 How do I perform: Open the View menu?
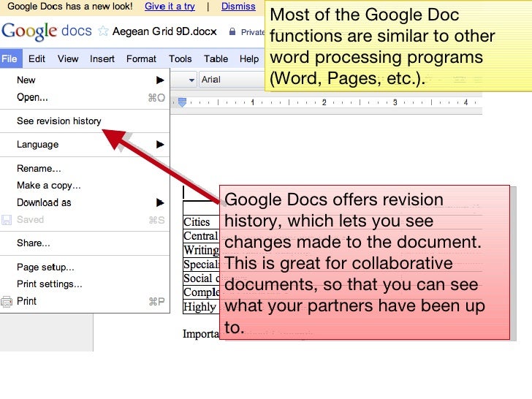[68, 58]
